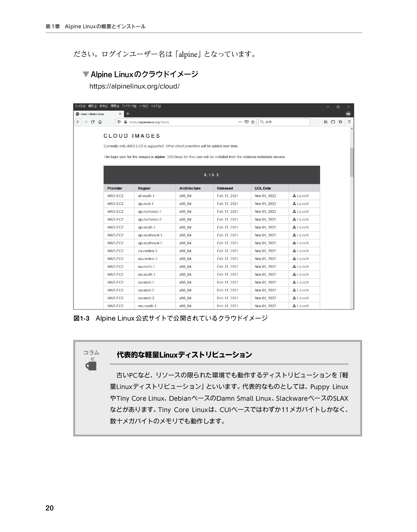Click the '3.13.2' version banner

click(212, 175)
